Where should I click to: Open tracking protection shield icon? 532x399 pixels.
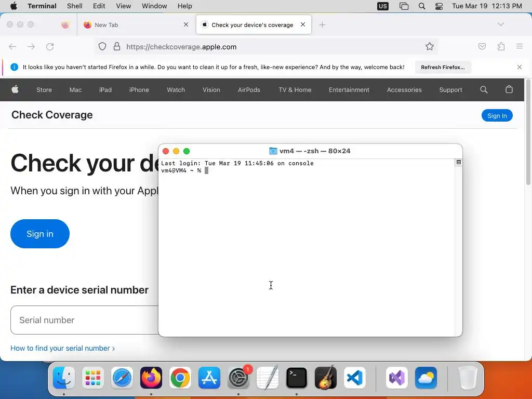point(102,46)
